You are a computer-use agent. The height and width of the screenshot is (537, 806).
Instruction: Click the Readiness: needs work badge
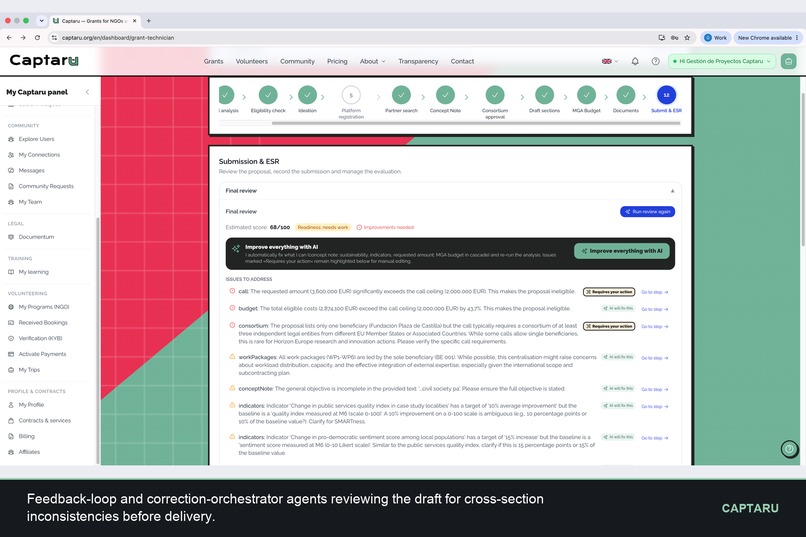(x=323, y=227)
